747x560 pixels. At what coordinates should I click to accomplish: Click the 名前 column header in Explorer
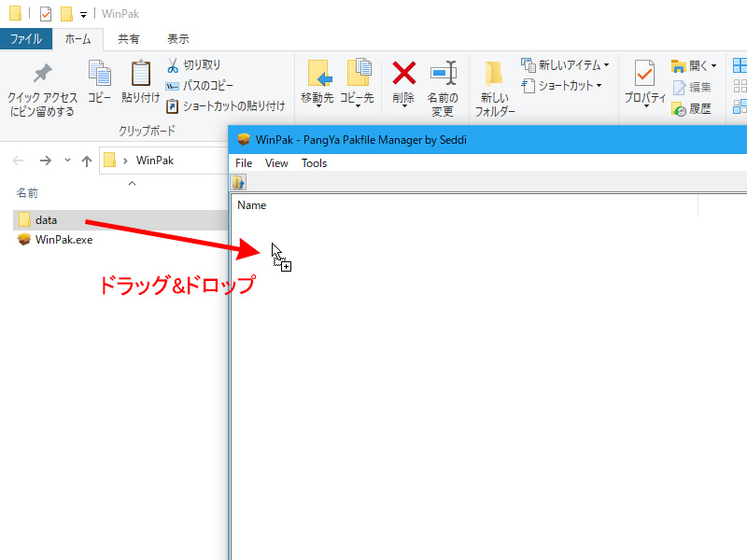pos(27,193)
